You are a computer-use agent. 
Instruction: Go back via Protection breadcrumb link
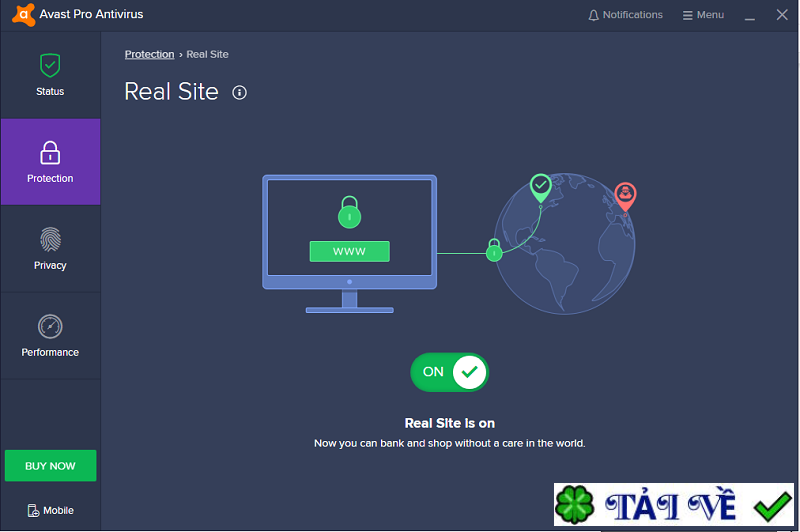click(x=149, y=54)
